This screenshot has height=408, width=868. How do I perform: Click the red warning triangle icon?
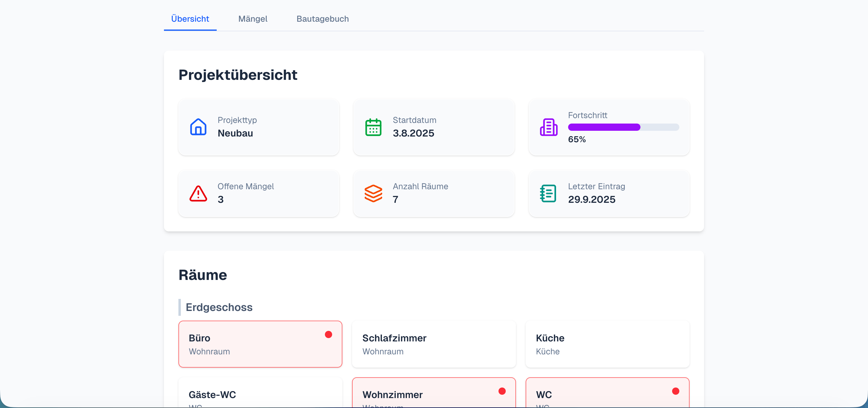pos(198,193)
